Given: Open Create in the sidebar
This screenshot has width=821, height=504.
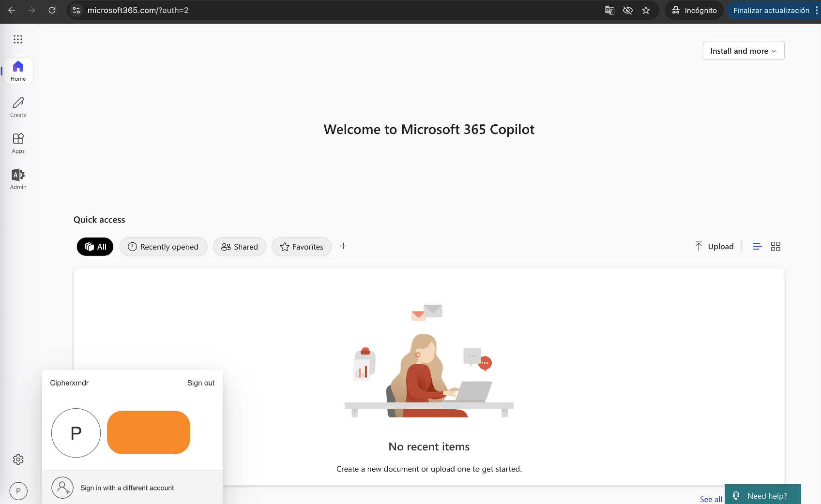Looking at the screenshot, I should 18,107.
